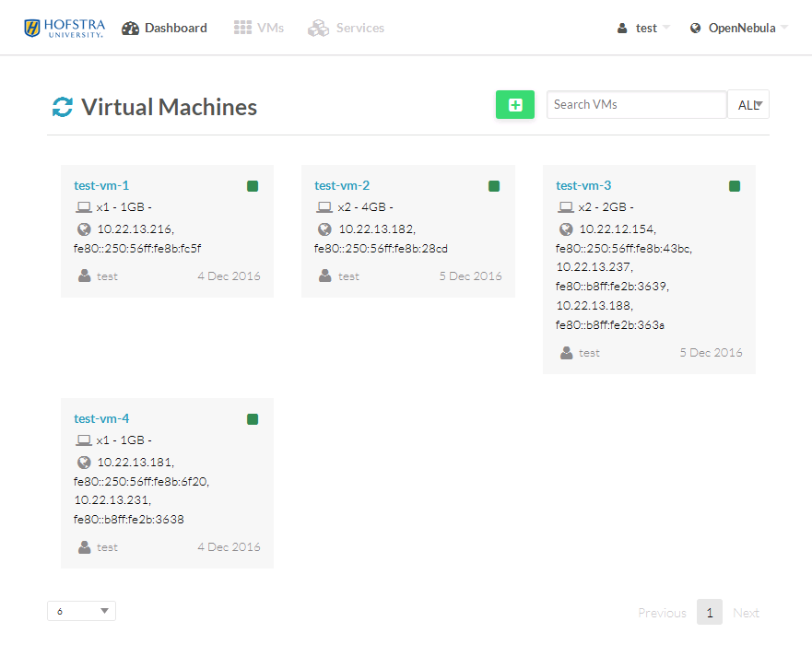Image resolution: width=812 pixels, height=645 pixels.
Task: Click the laptop capacity icon on test-vm-2
Action: click(324, 207)
